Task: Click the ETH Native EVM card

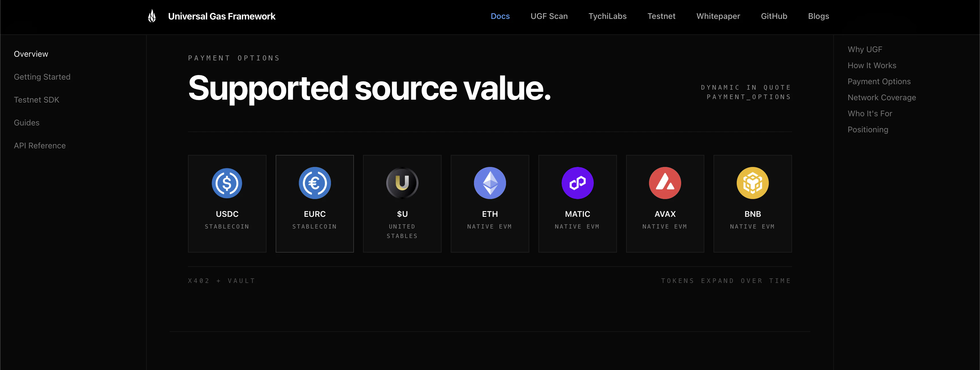Action: (490, 203)
